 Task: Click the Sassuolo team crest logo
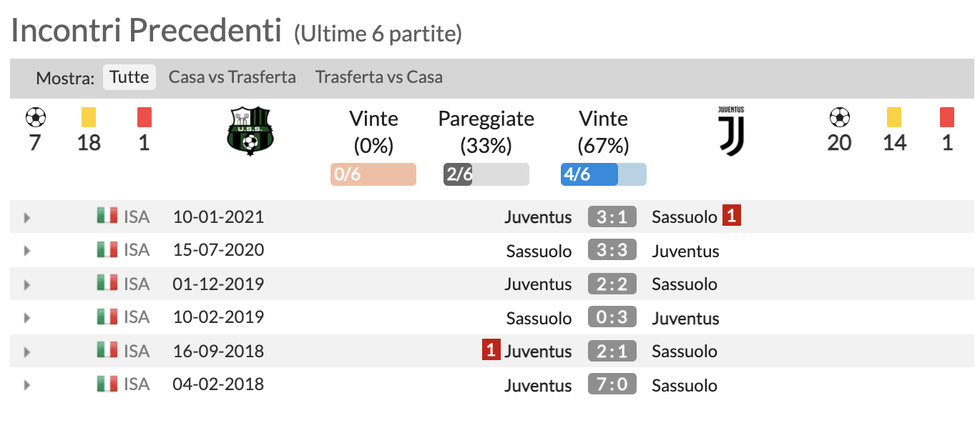249,131
